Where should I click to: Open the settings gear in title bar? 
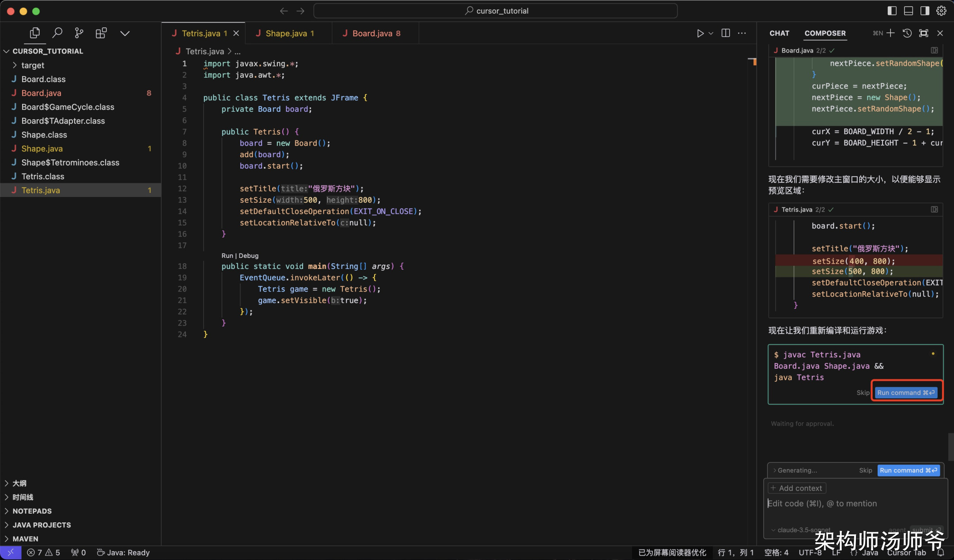click(x=941, y=11)
